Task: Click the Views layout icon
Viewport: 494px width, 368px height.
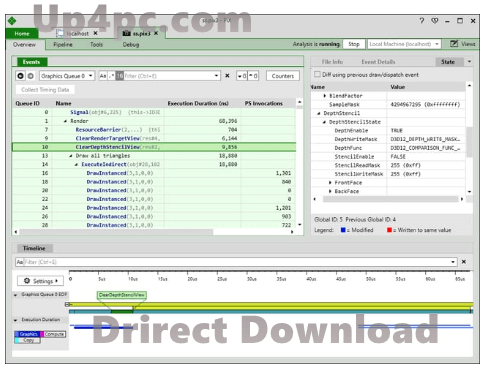Action: 454,44
